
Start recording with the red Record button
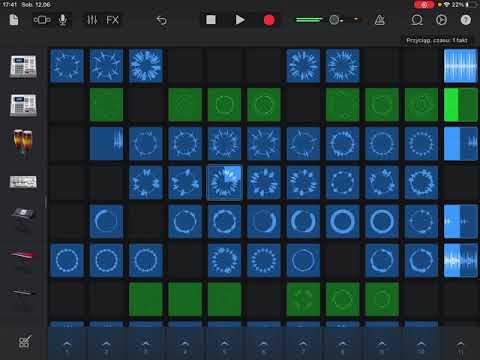(x=269, y=20)
